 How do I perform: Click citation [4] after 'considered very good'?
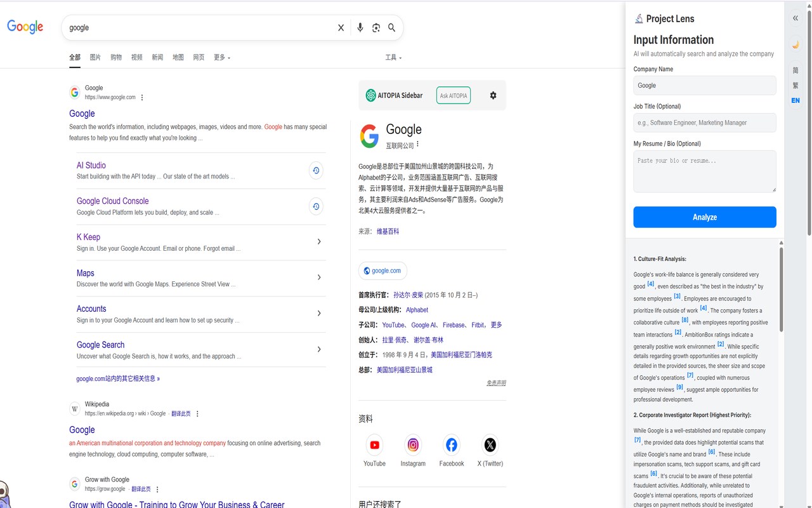[x=651, y=284]
